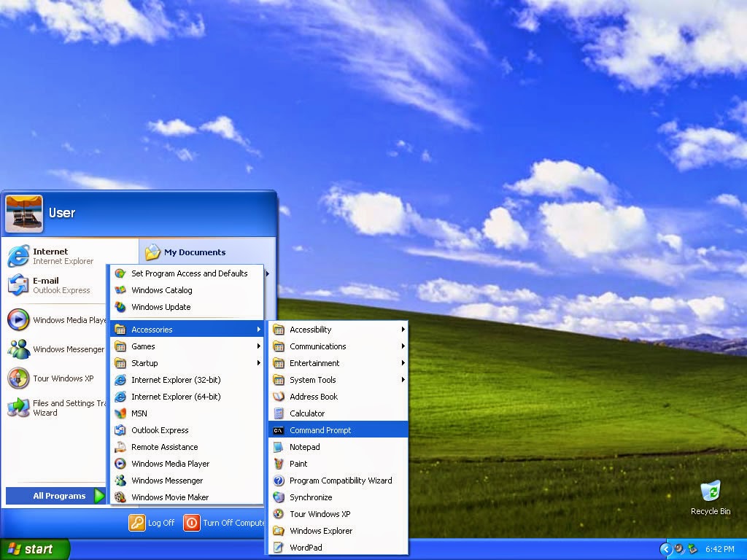Click the Log Off text
Image resolution: width=747 pixels, height=560 pixels.
click(161, 523)
